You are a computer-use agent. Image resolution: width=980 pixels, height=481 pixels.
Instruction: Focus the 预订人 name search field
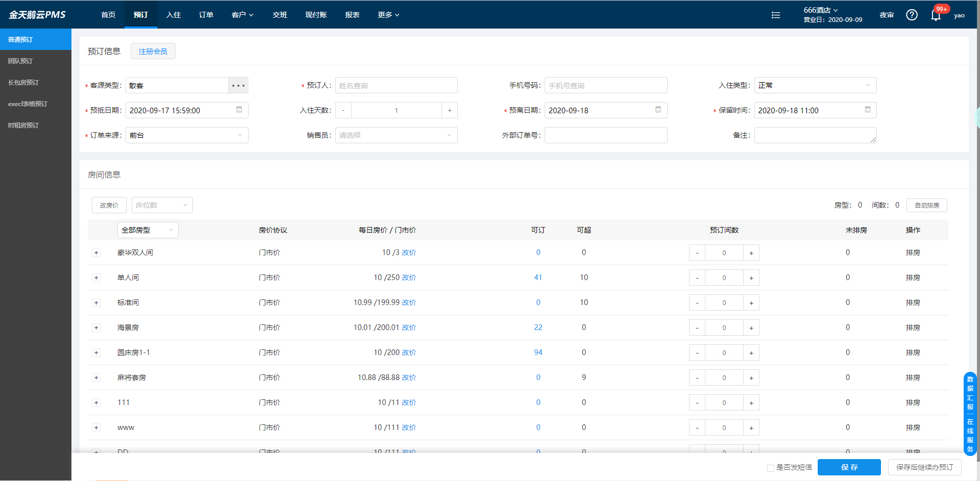click(396, 85)
